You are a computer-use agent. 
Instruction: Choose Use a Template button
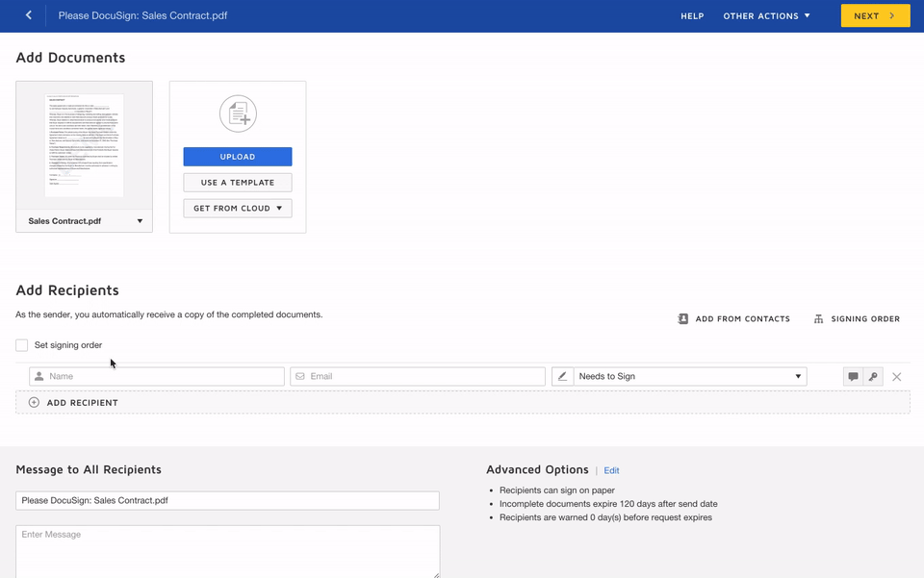(x=238, y=183)
